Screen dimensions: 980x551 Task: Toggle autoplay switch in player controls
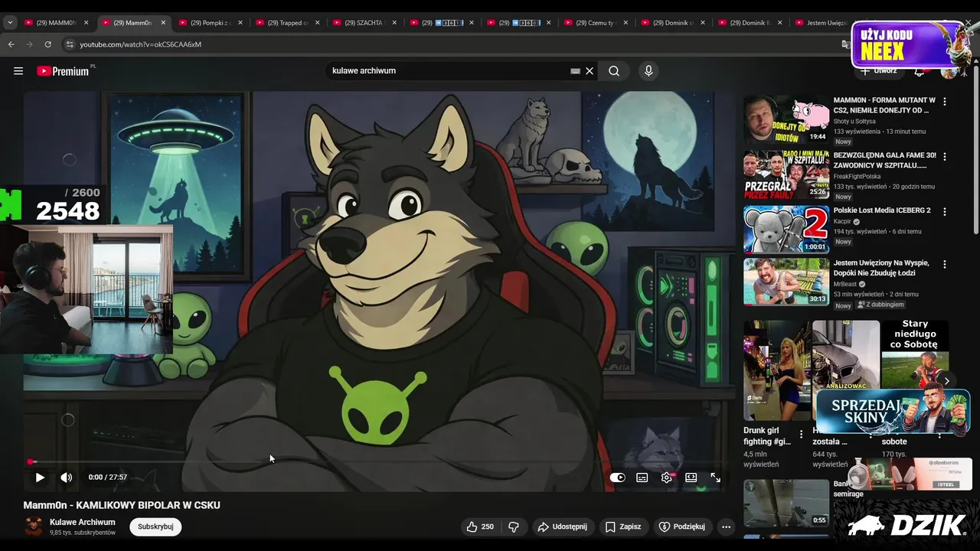617,478
